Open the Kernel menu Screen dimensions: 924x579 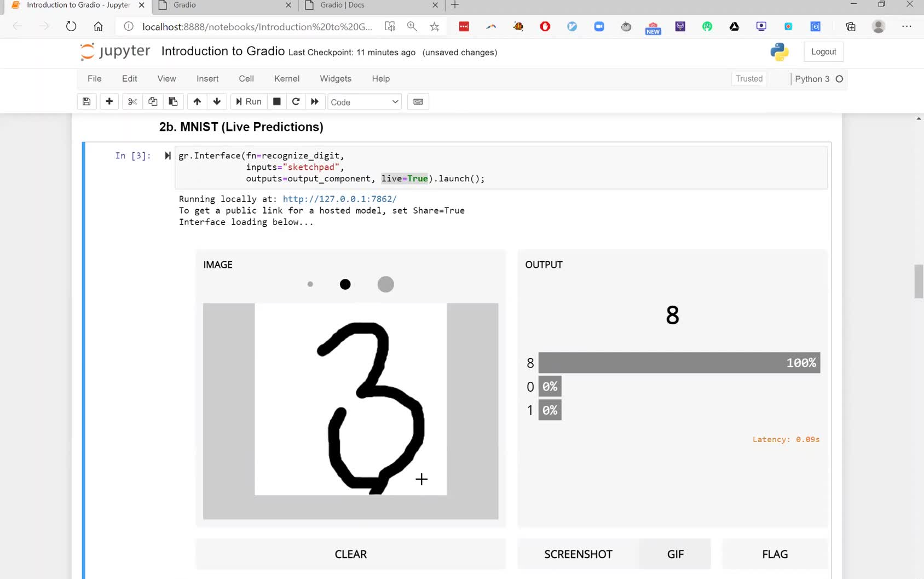[x=286, y=78]
